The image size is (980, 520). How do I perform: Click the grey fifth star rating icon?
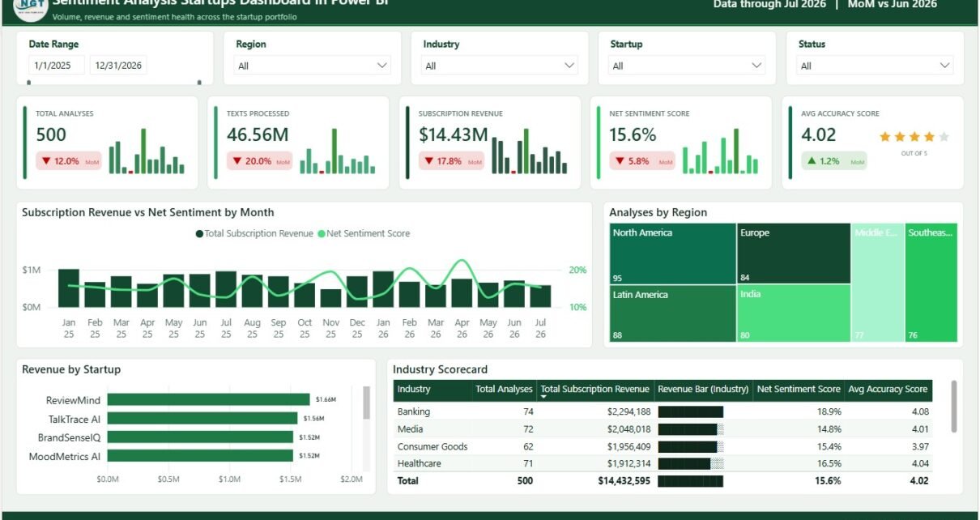[x=944, y=137]
